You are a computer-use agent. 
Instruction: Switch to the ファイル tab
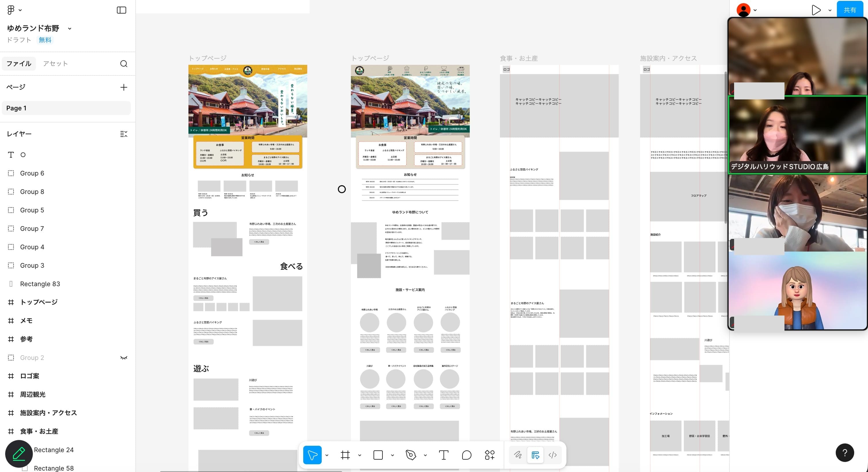pos(19,64)
